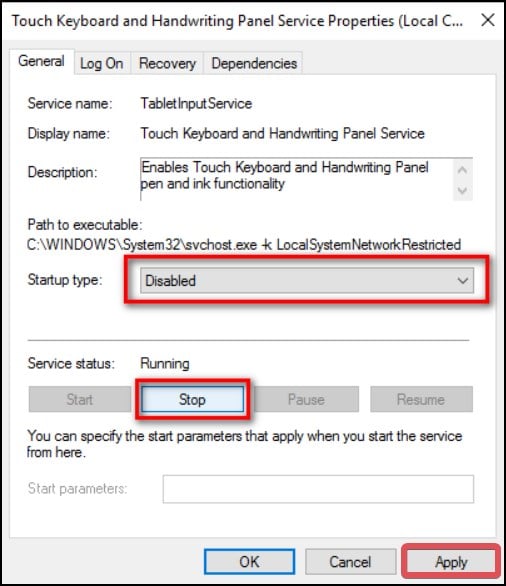Switch to the Recovery tab

tap(167, 64)
